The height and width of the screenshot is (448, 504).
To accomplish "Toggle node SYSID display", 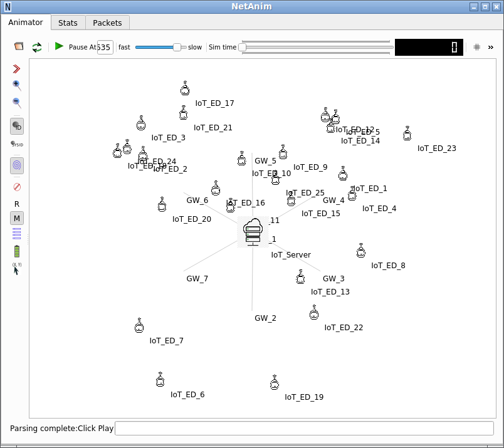I will [17, 144].
